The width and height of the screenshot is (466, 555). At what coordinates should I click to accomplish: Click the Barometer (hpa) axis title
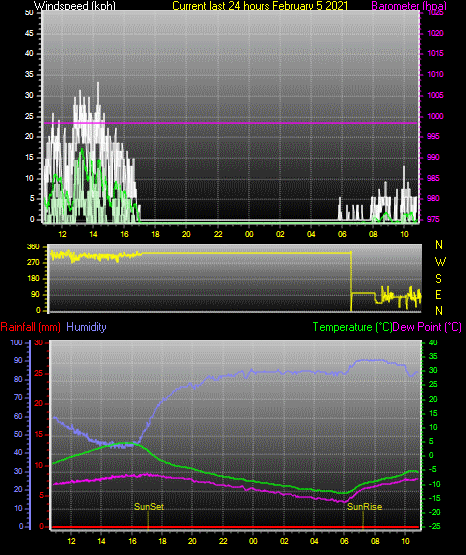coord(409,6)
